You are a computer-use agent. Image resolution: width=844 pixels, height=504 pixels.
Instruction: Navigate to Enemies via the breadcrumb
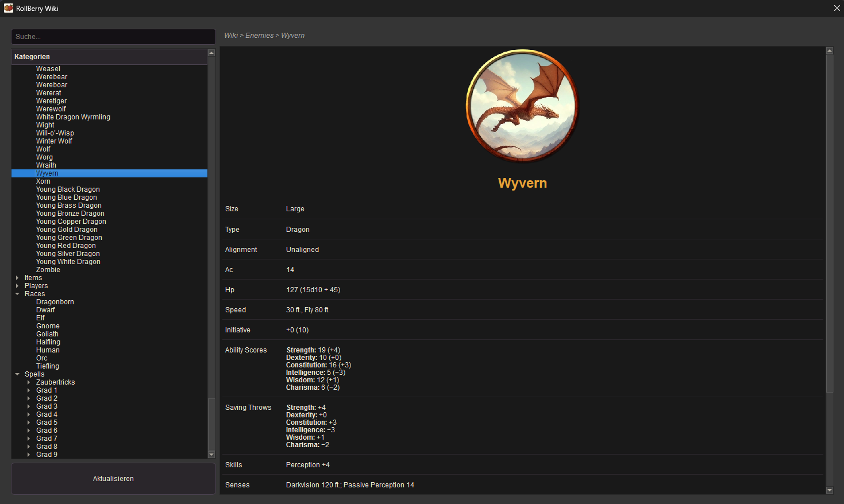259,35
